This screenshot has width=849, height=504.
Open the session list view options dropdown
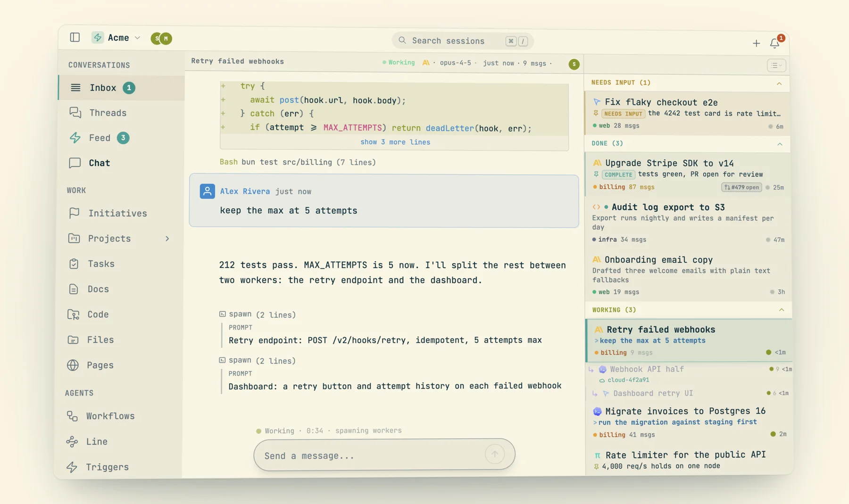coord(776,66)
